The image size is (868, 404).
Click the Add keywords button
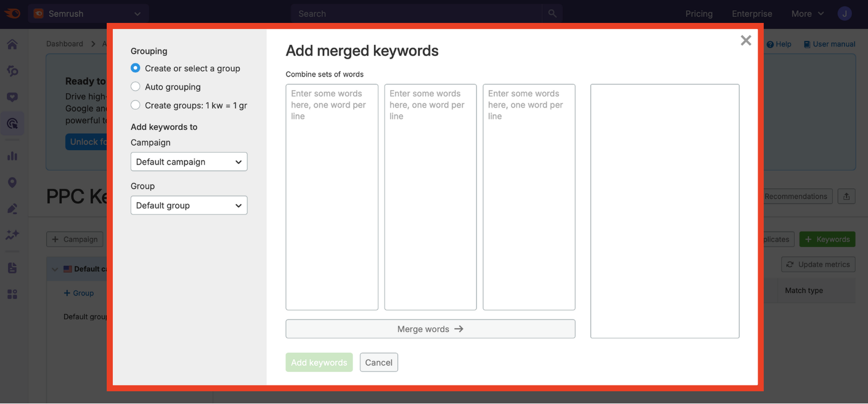[319, 363]
